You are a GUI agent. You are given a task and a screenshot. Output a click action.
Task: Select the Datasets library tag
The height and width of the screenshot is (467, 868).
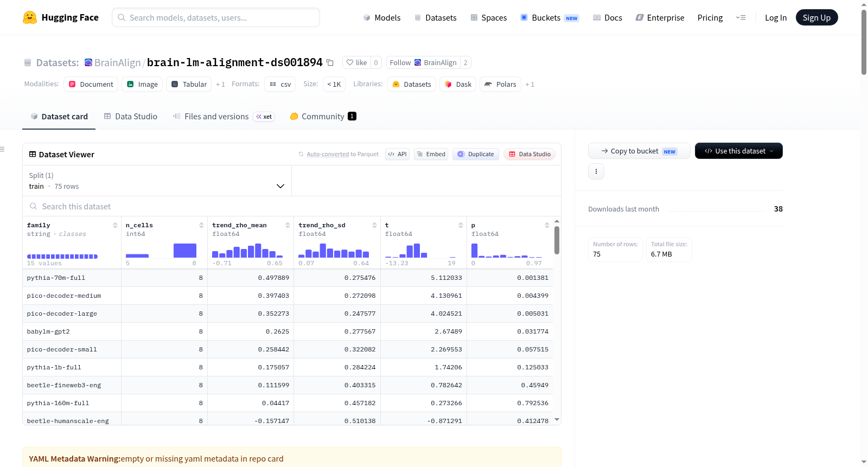point(412,84)
